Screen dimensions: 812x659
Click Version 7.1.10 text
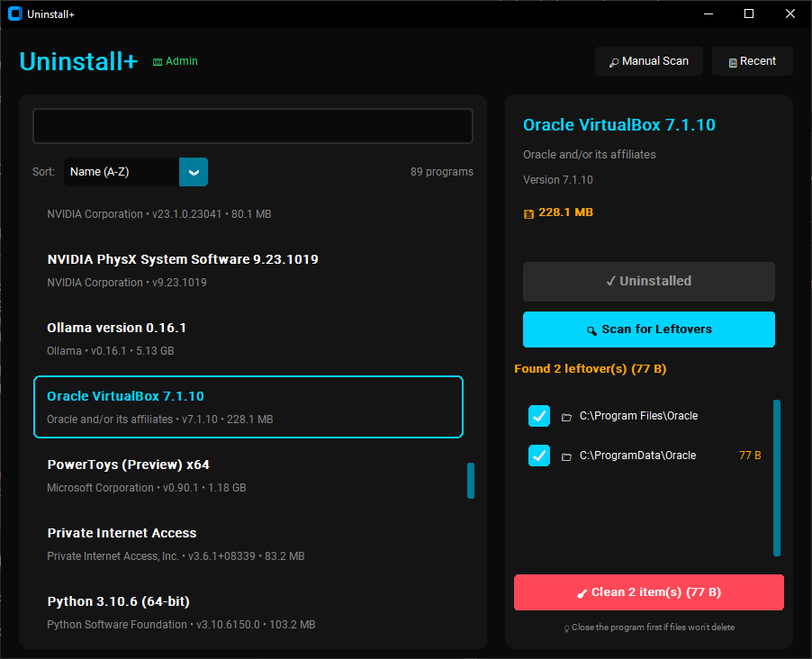[558, 180]
